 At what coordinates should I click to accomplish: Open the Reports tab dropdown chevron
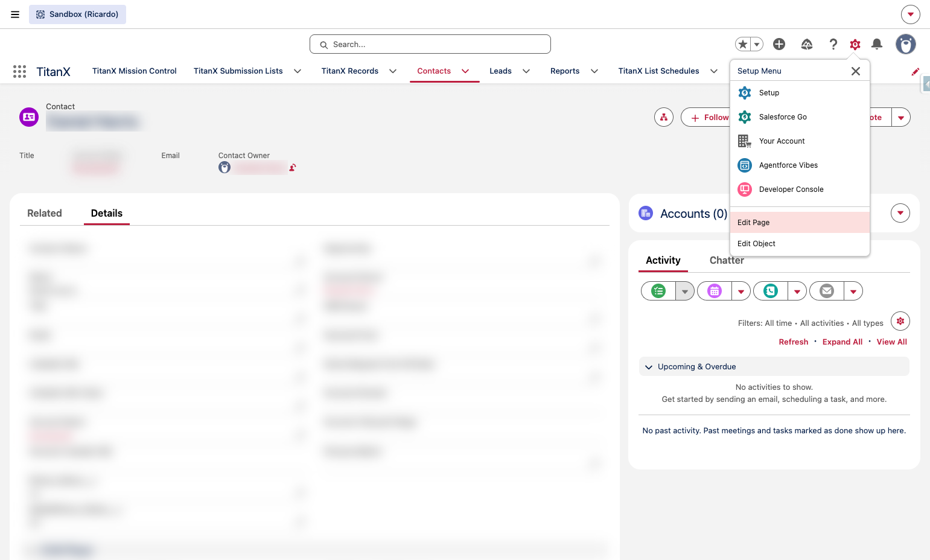(x=594, y=71)
